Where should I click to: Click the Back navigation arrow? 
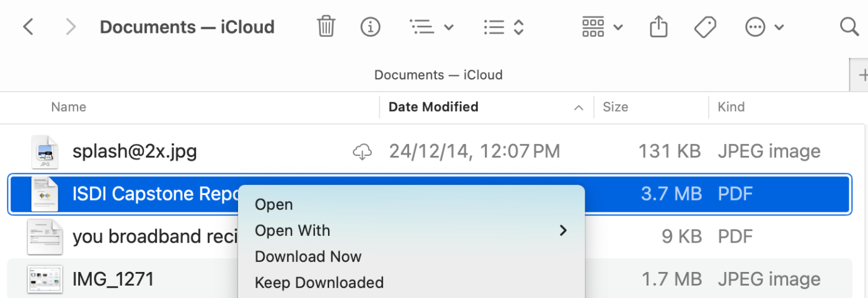click(28, 27)
